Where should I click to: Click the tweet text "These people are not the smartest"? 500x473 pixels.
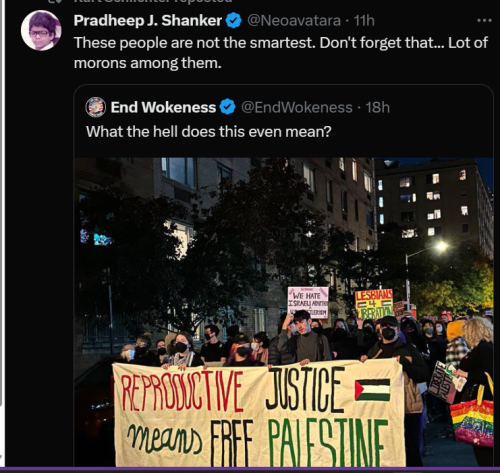(194, 43)
